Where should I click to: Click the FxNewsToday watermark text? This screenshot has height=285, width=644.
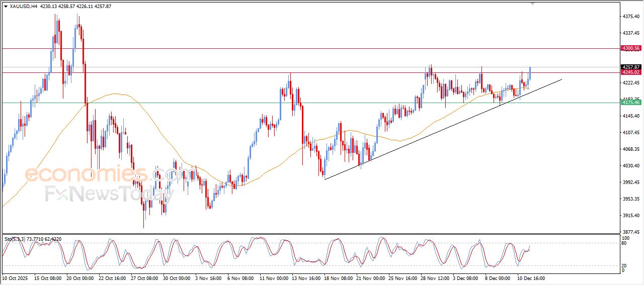(x=105, y=193)
